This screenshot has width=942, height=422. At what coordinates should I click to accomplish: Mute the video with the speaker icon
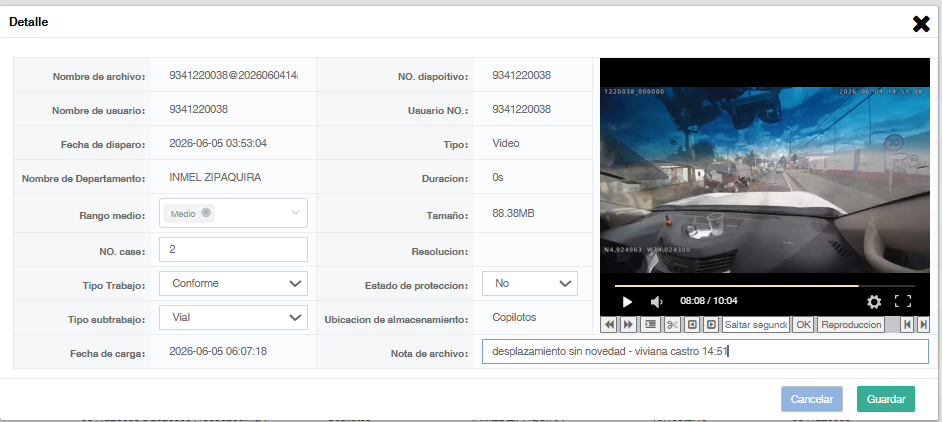coord(657,302)
